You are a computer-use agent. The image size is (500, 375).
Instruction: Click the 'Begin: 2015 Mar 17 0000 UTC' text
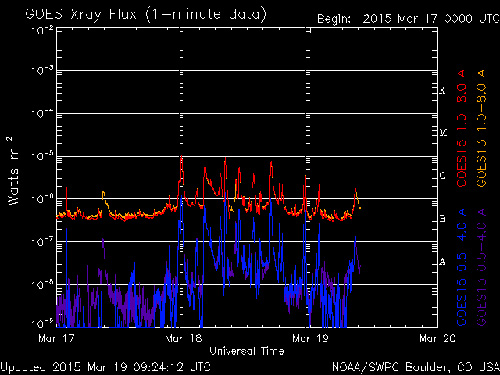click(x=408, y=19)
